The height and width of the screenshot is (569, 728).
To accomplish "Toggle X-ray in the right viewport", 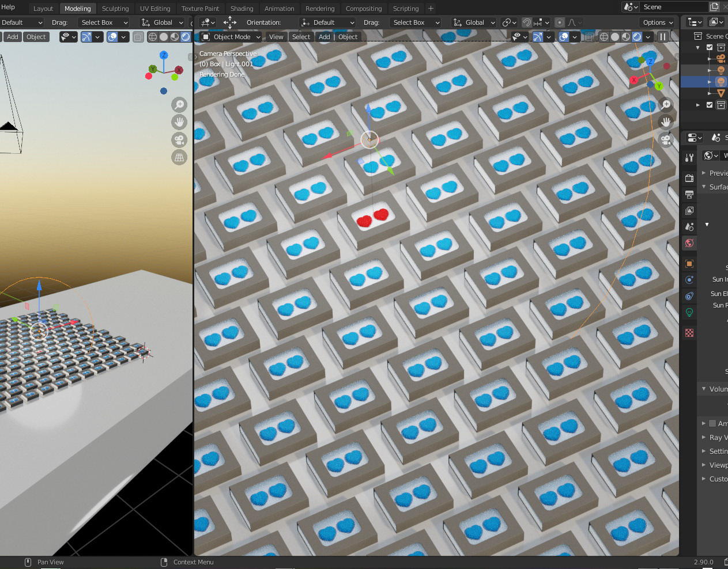I will (x=589, y=37).
